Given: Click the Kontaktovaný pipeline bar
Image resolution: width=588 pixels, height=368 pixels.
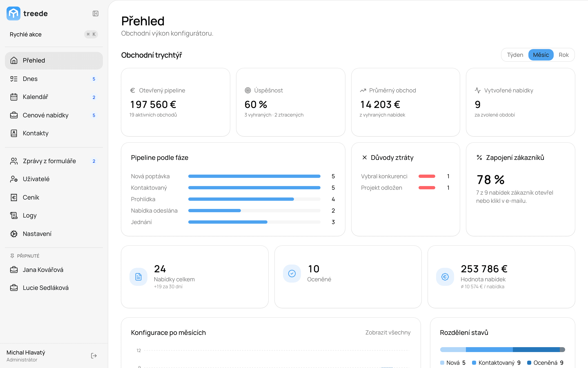Looking at the screenshot, I should (x=254, y=188).
